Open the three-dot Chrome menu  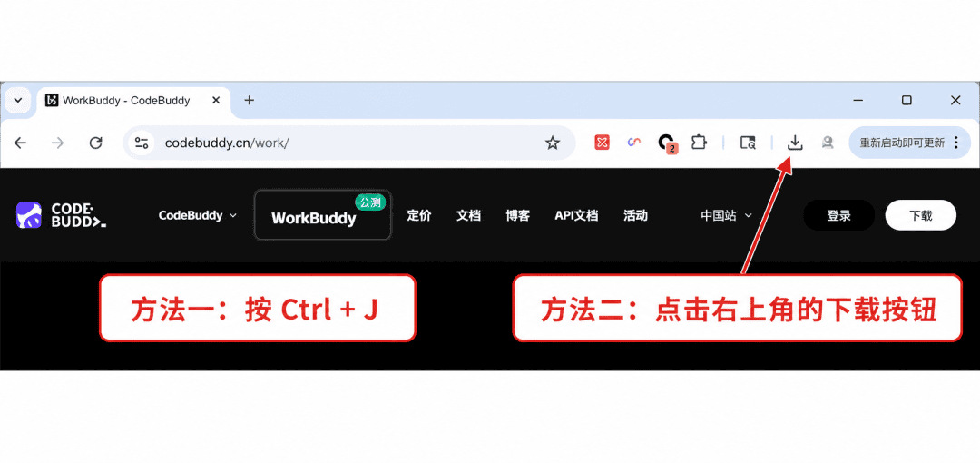click(x=955, y=143)
